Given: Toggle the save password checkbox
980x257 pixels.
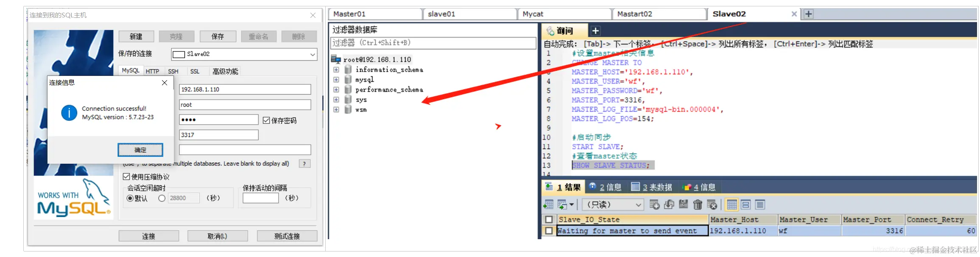Looking at the screenshot, I should coord(266,120).
